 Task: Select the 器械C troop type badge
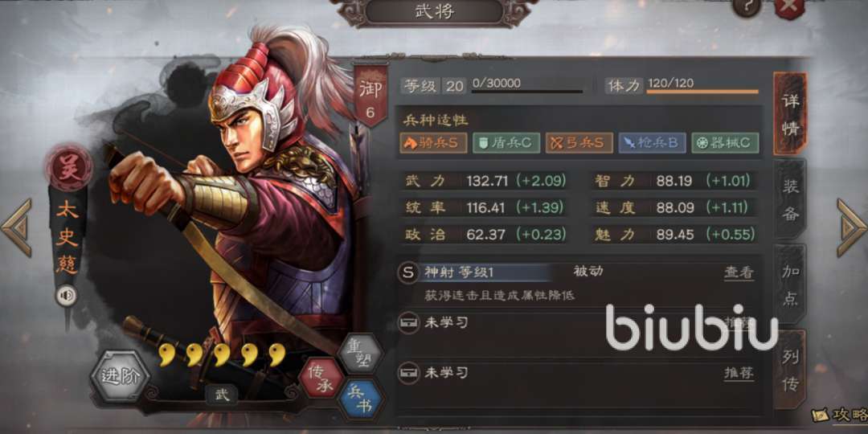click(x=725, y=143)
